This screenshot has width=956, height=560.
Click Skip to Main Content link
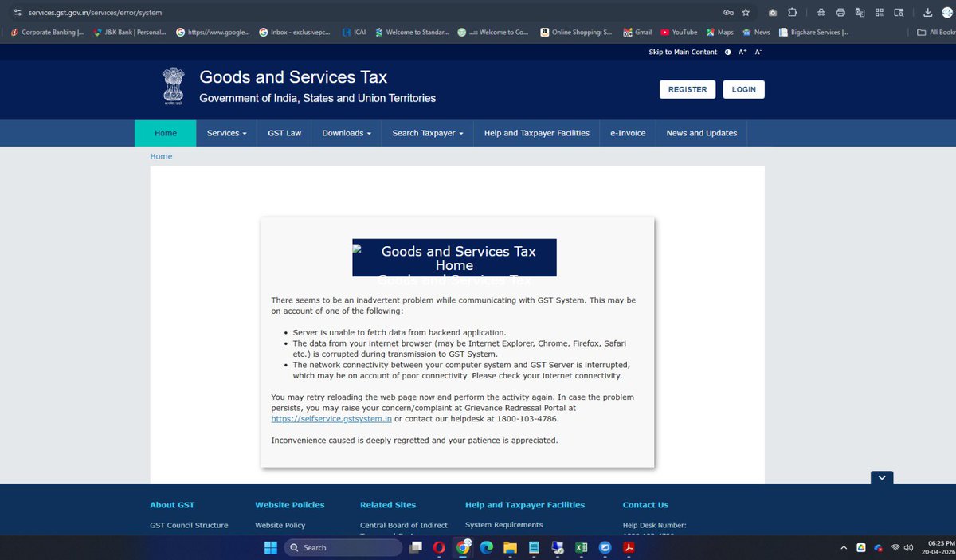coord(683,52)
